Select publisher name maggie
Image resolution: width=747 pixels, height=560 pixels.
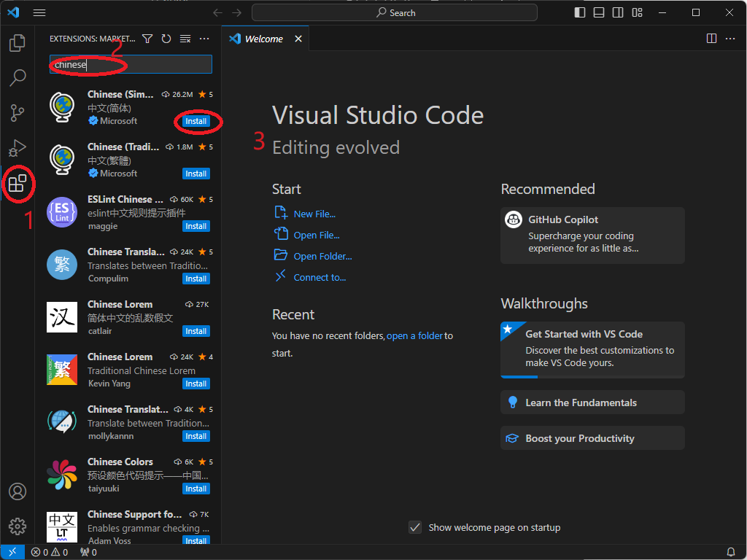click(x=103, y=226)
